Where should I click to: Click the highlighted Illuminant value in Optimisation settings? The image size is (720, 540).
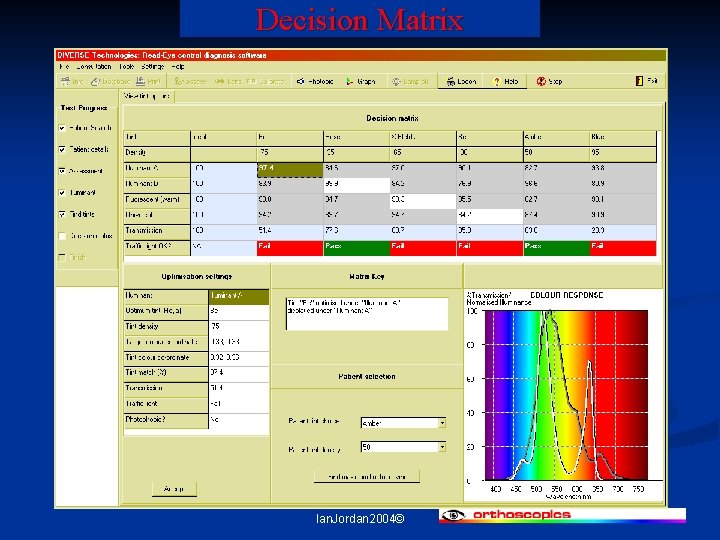point(239,297)
